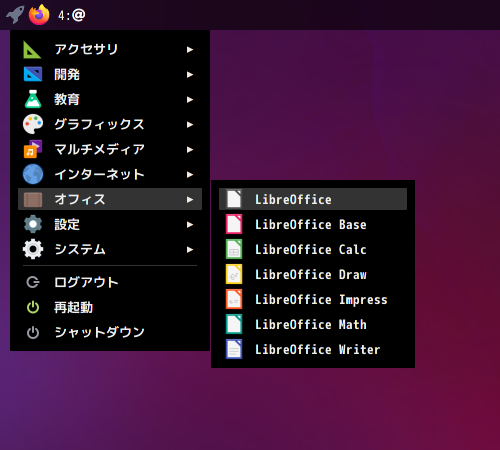The width and height of the screenshot is (500, 450).
Task: Click the システム white gear icon
Action: pyautogui.click(x=33, y=249)
